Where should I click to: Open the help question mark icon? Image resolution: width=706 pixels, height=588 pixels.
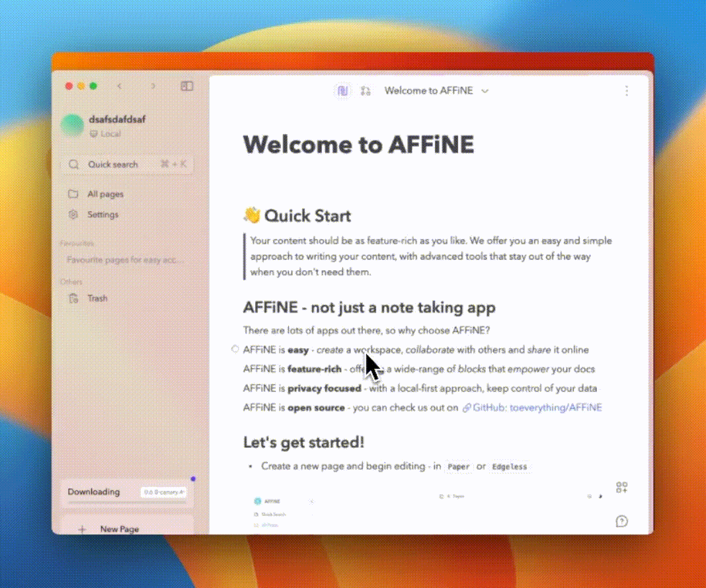pos(622,521)
